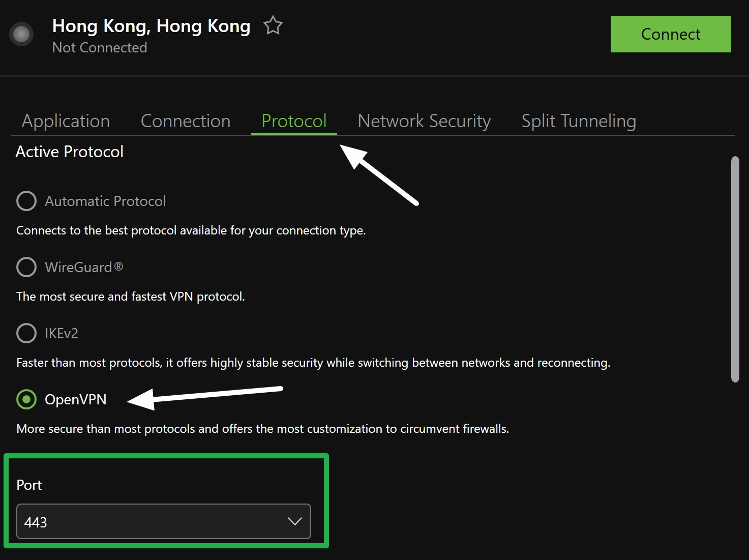Select the Automatic Protocol radio button
749x560 pixels.
click(x=26, y=201)
